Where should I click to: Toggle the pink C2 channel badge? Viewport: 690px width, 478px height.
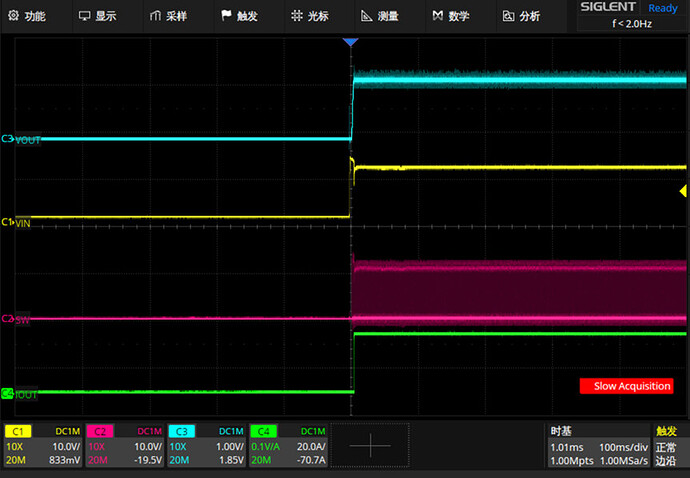pos(100,431)
